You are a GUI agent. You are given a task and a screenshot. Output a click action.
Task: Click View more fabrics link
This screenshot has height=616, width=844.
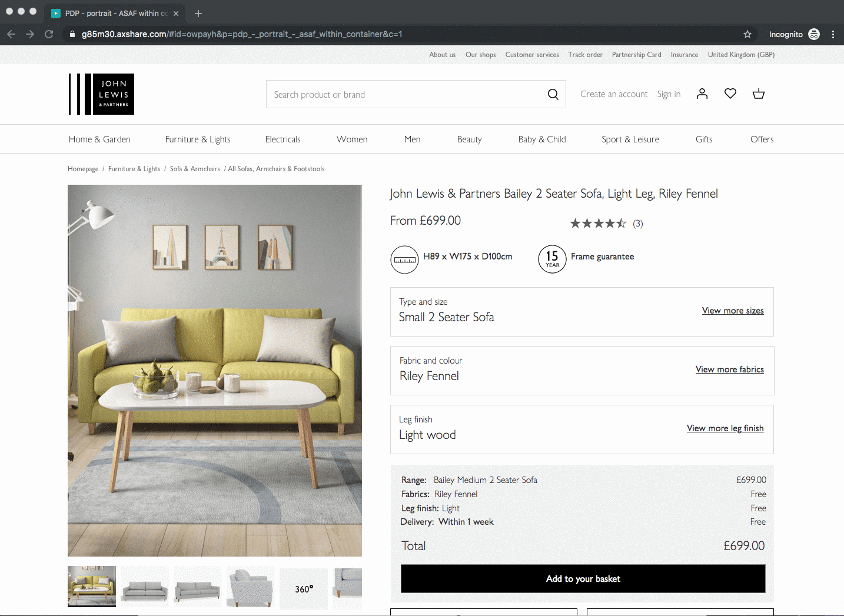point(730,369)
